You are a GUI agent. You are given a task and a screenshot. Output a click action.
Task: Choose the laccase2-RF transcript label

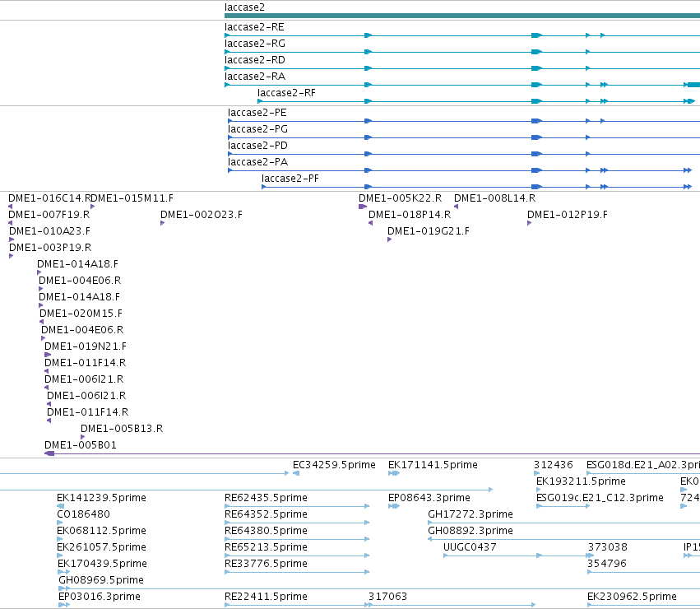[x=286, y=93]
